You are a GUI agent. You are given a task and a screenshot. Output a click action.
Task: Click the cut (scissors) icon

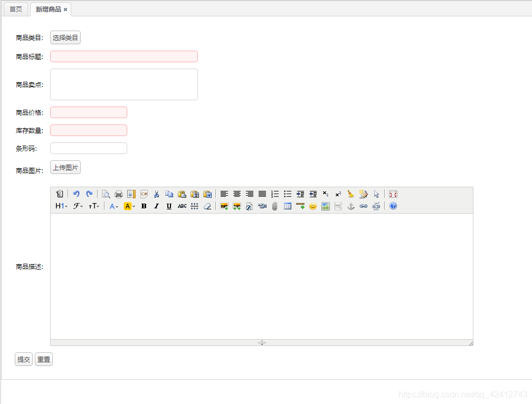[x=156, y=194]
